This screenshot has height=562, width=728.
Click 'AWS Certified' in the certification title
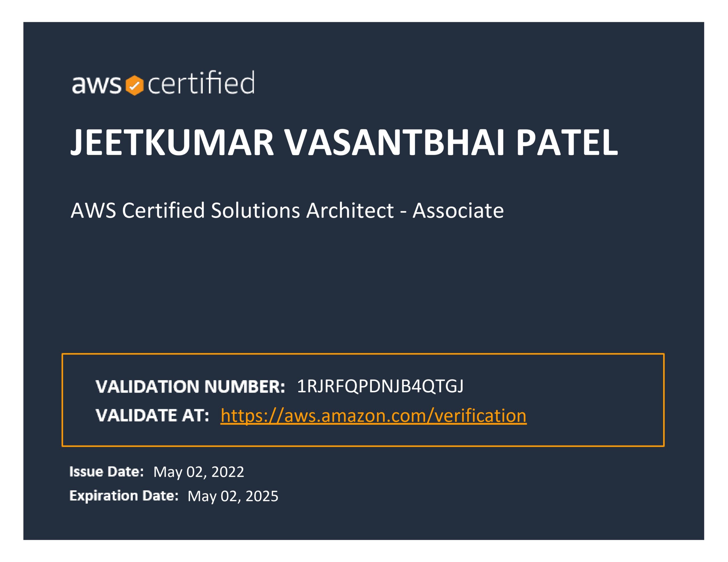coord(138,211)
